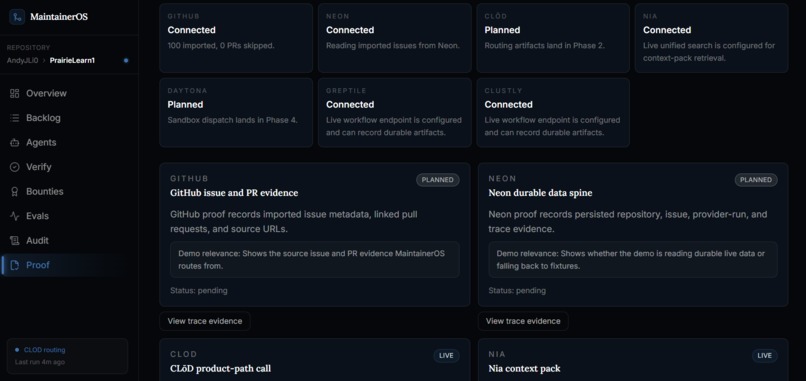Click the 'GitHub issue and PR evidence' heading
This screenshot has height=381, width=806.
(234, 193)
